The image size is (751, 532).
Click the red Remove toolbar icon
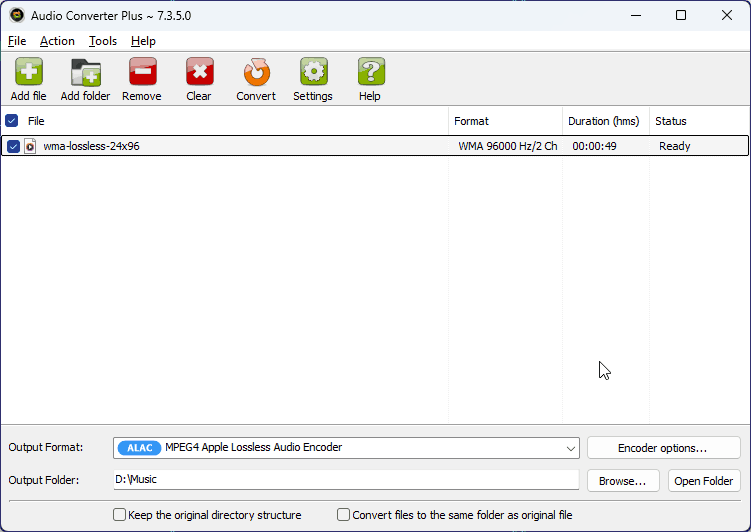pyautogui.click(x=142, y=72)
